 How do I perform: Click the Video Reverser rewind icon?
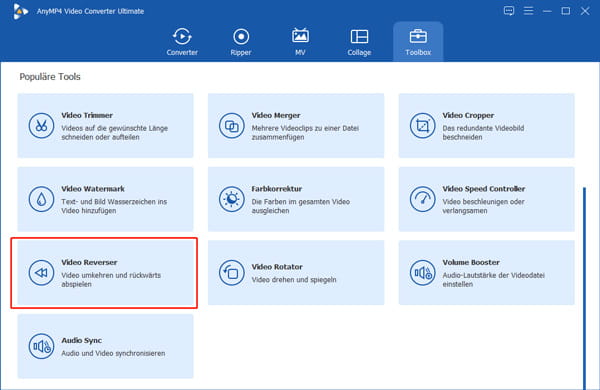(41, 273)
